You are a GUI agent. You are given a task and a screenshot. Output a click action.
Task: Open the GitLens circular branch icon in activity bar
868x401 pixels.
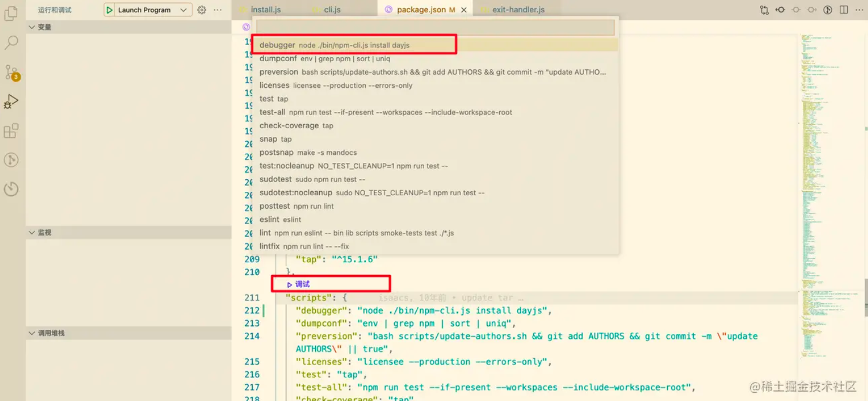(x=11, y=160)
